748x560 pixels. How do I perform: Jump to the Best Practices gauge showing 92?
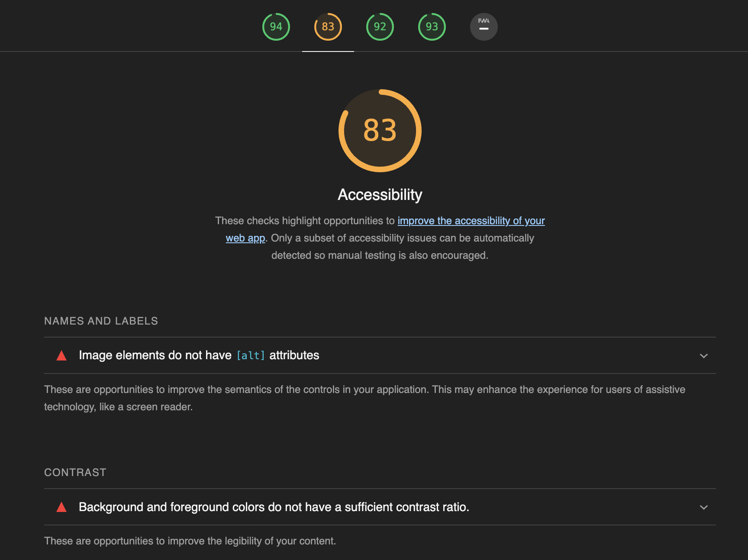pos(380,27)
